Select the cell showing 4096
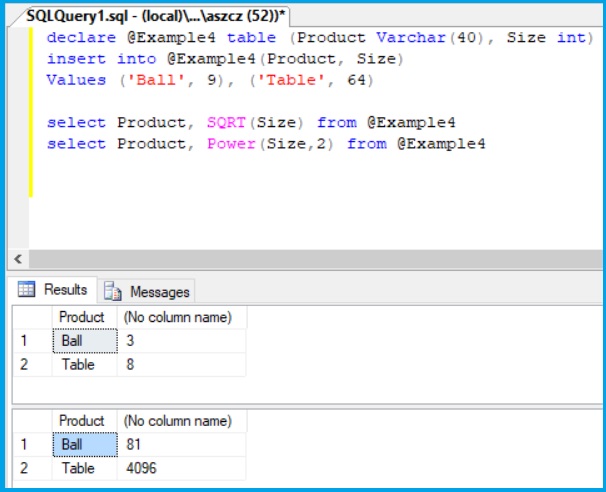The image size is (606, 492). 181,468
